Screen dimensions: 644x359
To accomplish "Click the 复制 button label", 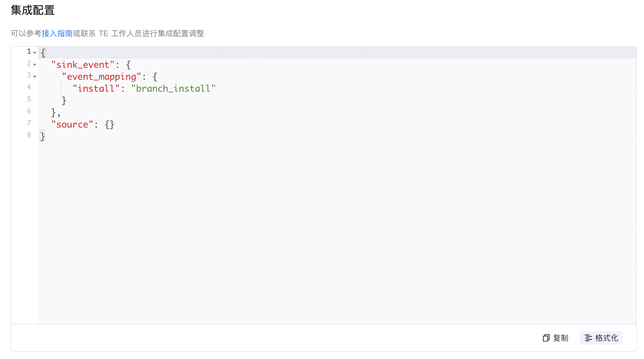I will coord(561,338).
